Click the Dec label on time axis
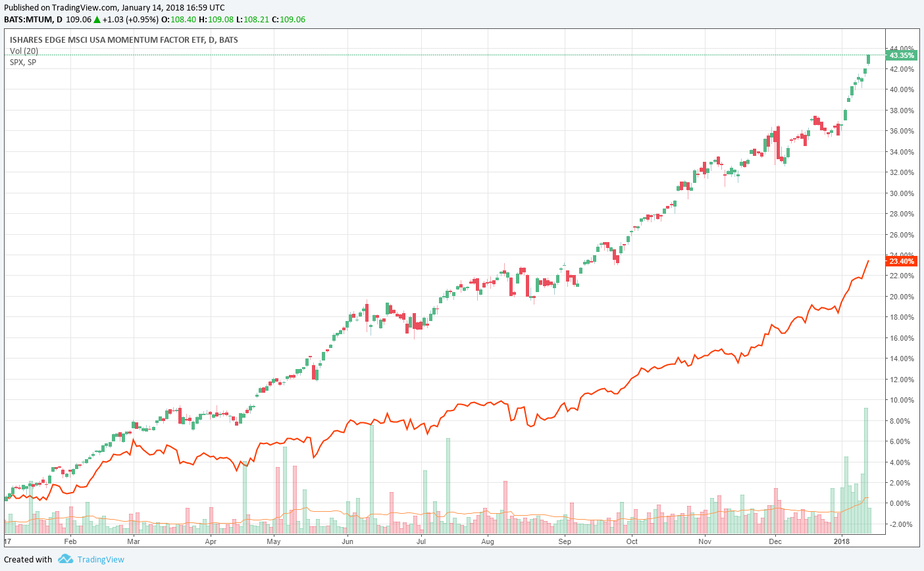The width and height of the screenshot is (924, 571). (x=775, y=542)
